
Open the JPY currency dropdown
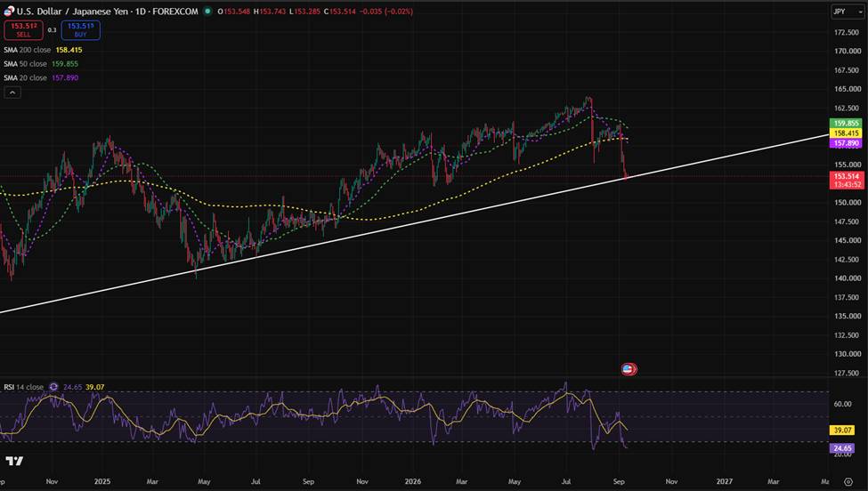click(x=848, y=12)
